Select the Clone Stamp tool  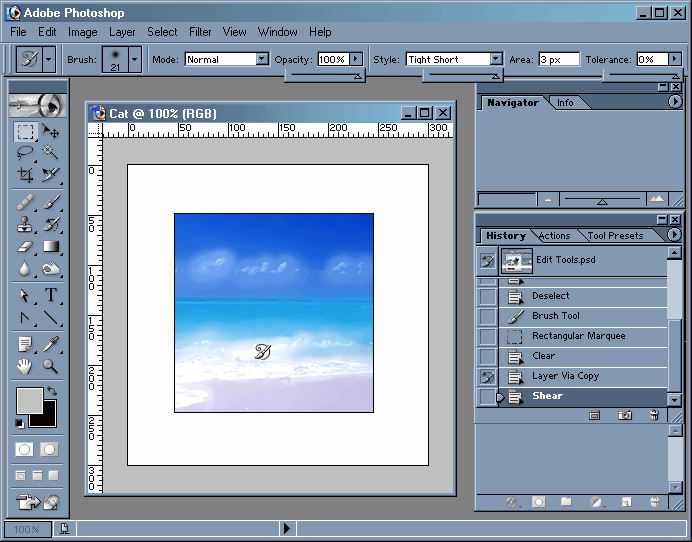25,225
